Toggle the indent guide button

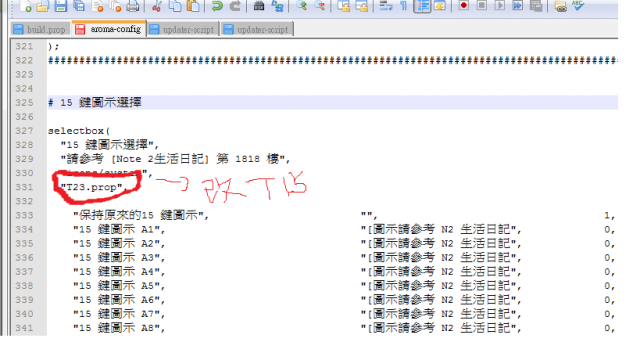point(422,6)
